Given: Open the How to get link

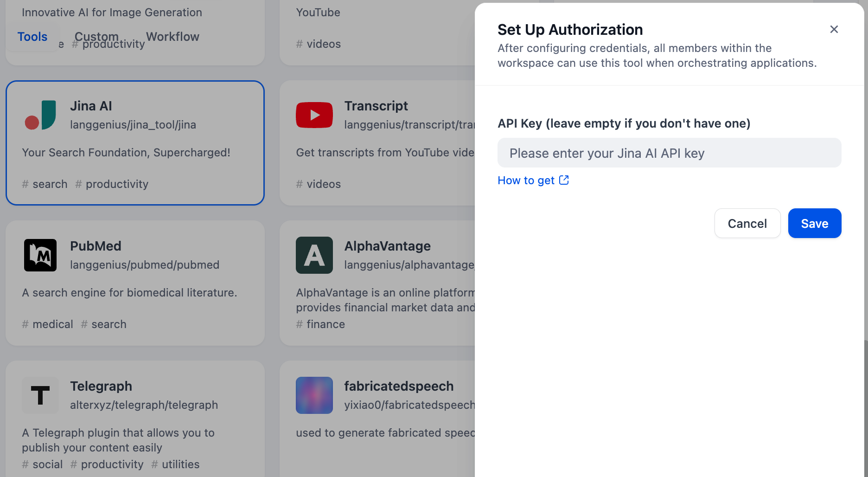Looking at the screenshot, I should (526, 180).
